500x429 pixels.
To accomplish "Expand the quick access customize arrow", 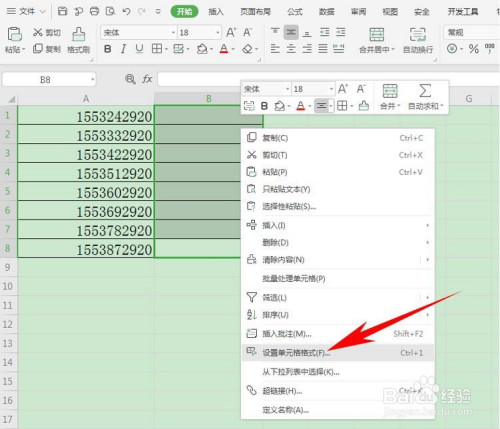I will pyautogui.click(x=158, y=12).
